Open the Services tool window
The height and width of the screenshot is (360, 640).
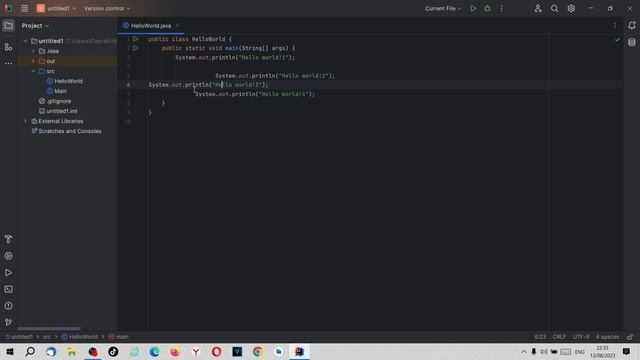[x=8, y=256]
